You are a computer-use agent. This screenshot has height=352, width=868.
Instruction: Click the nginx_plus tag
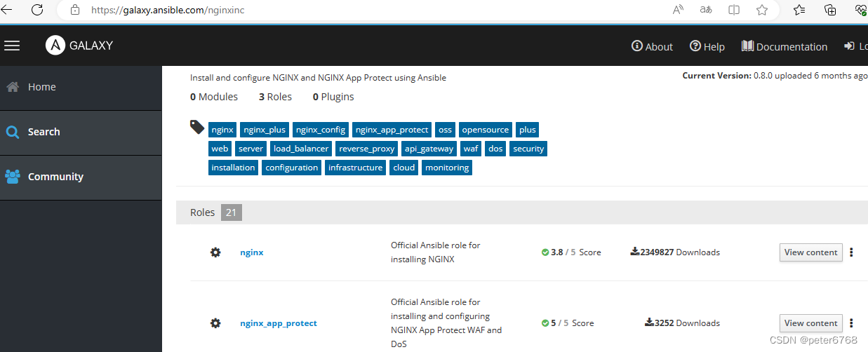coord(265,130)
